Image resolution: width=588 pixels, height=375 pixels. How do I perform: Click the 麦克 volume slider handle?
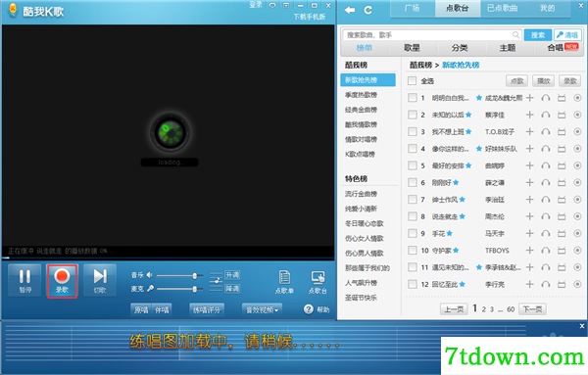[195, 289]
